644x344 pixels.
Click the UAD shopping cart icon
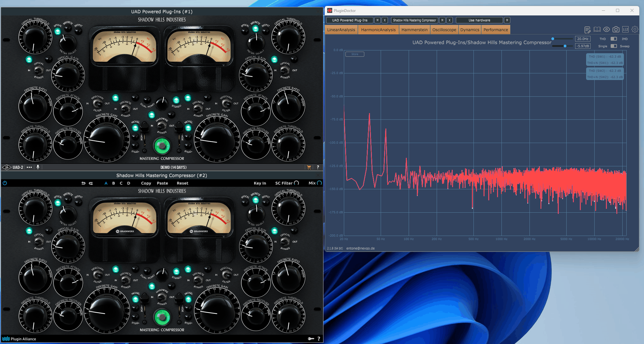[309, 167]
